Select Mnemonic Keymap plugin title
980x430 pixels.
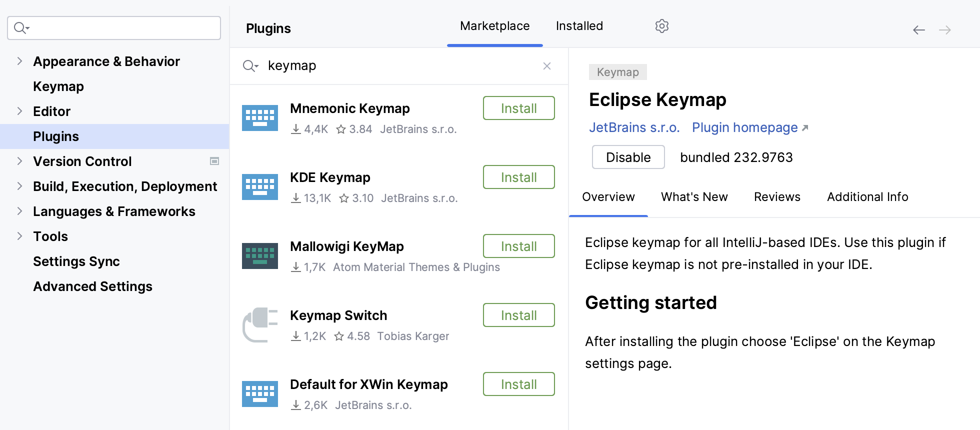pos(350,108)
